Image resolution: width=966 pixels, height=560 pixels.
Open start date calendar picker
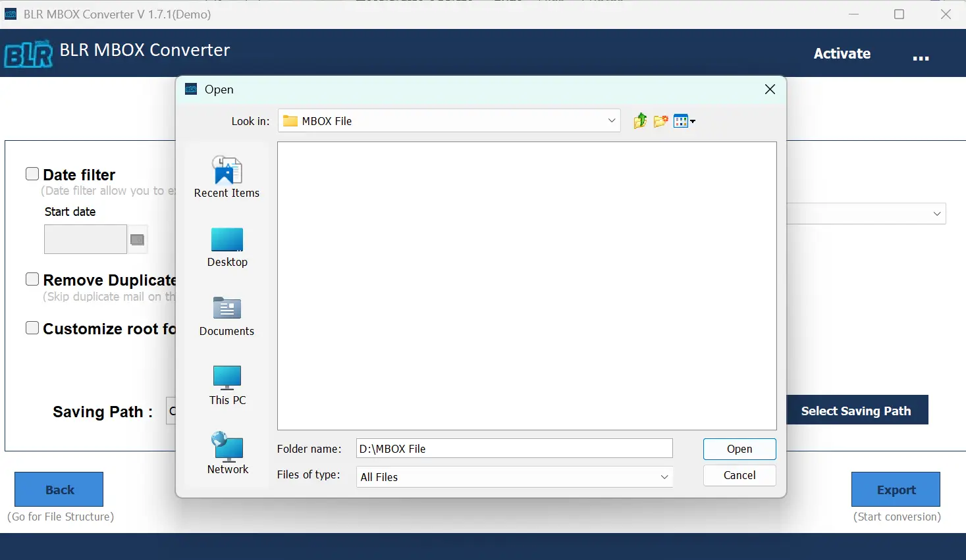pyautogui.click(x=137, y=240)
